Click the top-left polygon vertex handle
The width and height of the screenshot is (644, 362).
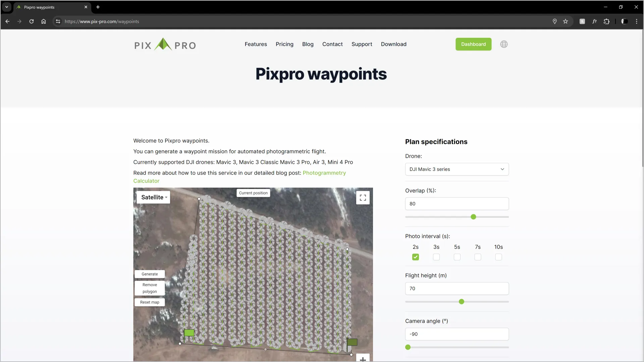tap(199, 199)
